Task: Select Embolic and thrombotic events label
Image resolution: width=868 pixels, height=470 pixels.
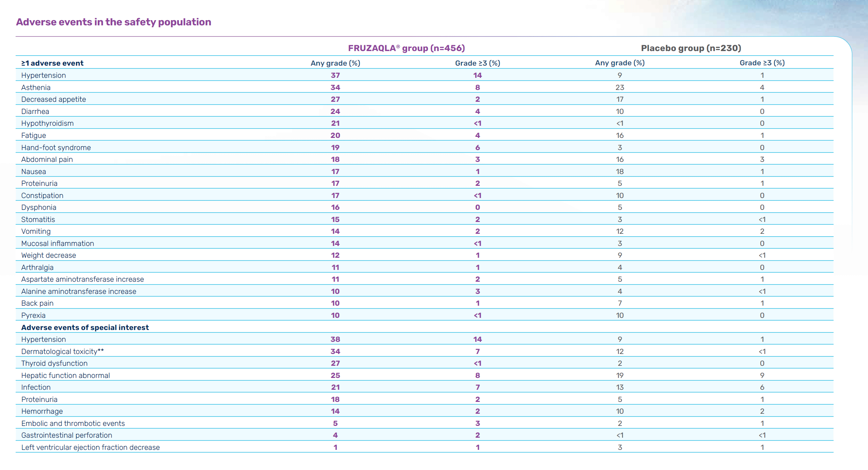Action: click(x=73, y=423)
